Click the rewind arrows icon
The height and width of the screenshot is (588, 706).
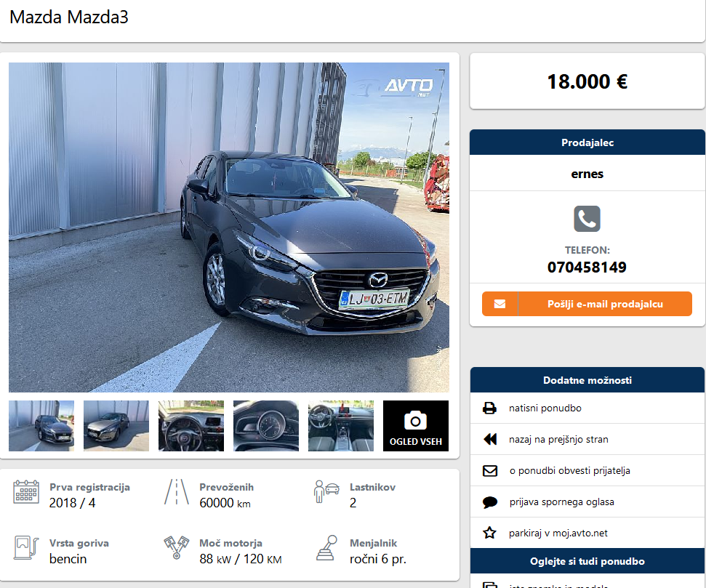tap(490, 439)
